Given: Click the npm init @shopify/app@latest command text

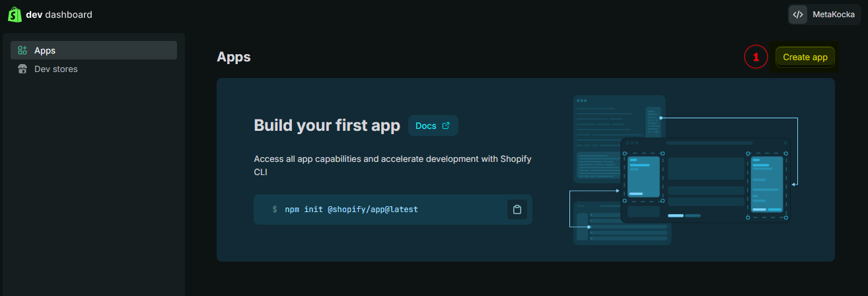Looking at the screenshot, I should 351,209.
